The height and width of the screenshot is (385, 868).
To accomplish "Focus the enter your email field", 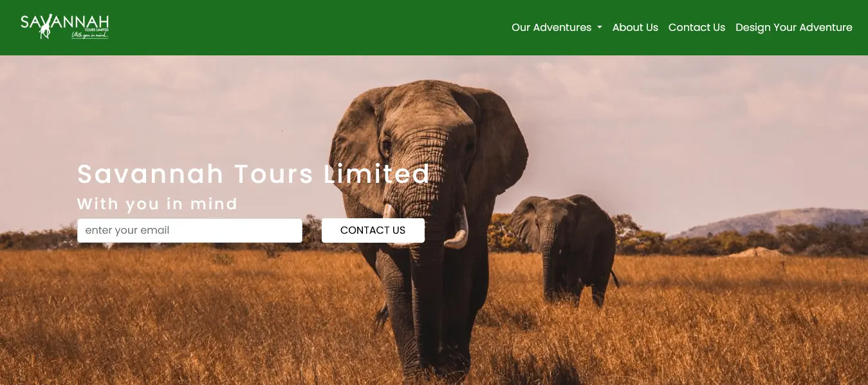I will click(x=190, y=230).
